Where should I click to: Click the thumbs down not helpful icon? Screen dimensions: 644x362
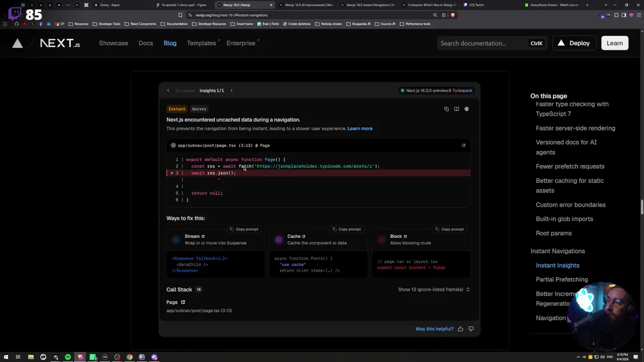click(x=471, y=329)
